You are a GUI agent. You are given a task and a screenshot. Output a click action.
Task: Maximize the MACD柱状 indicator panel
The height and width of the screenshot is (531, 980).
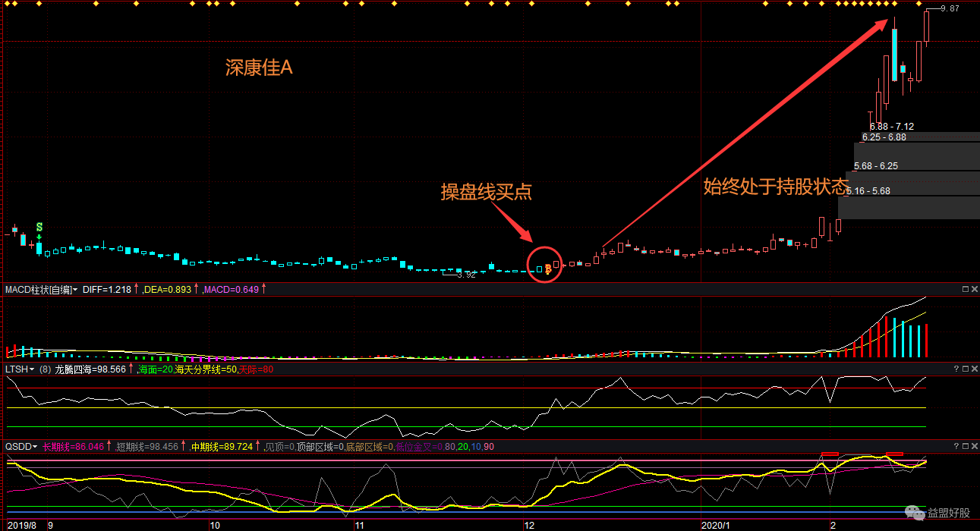[964, 288]
